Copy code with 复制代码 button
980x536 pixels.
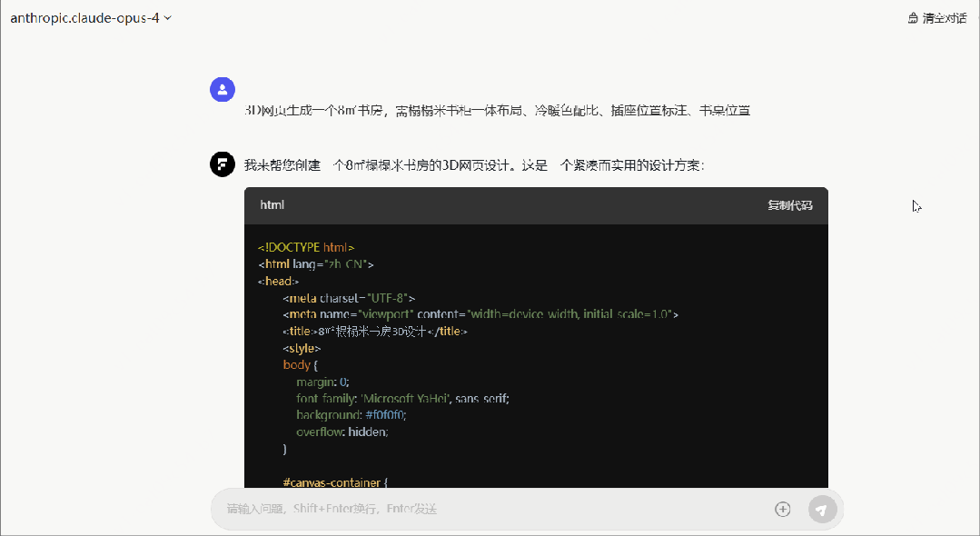click(790, 205)
